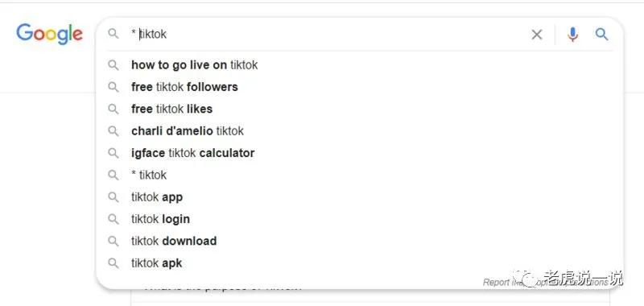Click the blue search magnifier button
The height and width of the screenshot is (306, 644).
pos(601,35)
